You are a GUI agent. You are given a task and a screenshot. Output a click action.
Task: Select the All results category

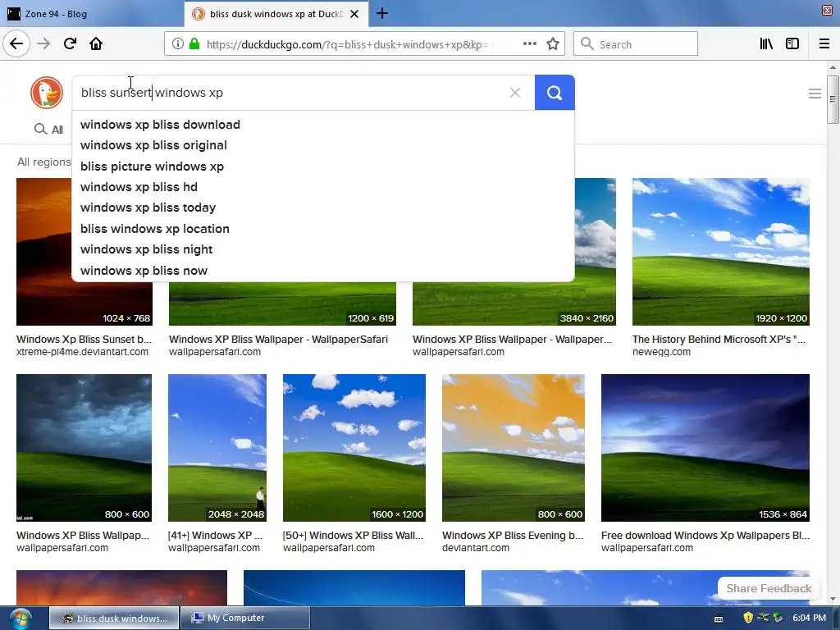tap(48, 129)
